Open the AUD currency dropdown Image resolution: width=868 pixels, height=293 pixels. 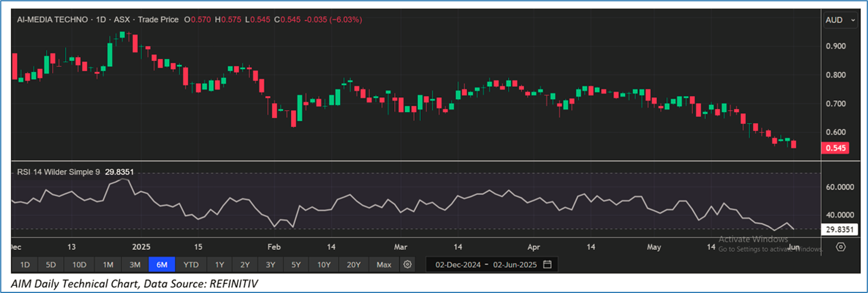[841, 20]
